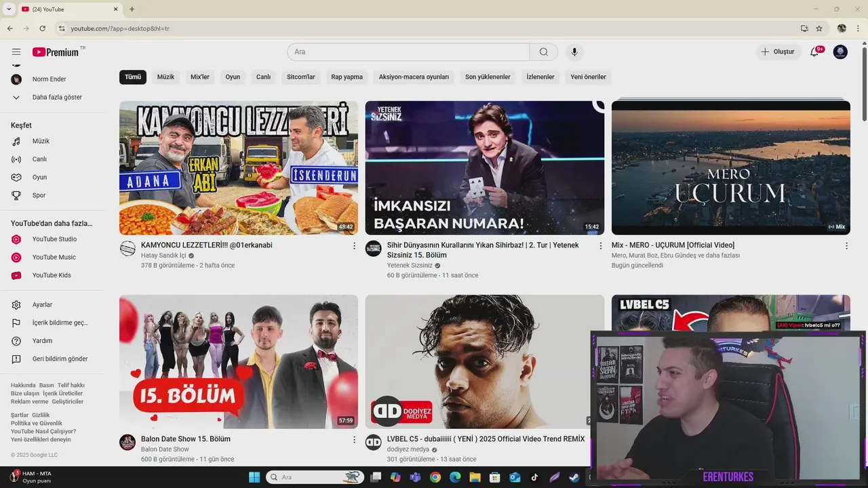Viewport: 868px width, 488px height.
Task: Select the Sitcom'lar filter chip
Action: (x=301, y=77)
